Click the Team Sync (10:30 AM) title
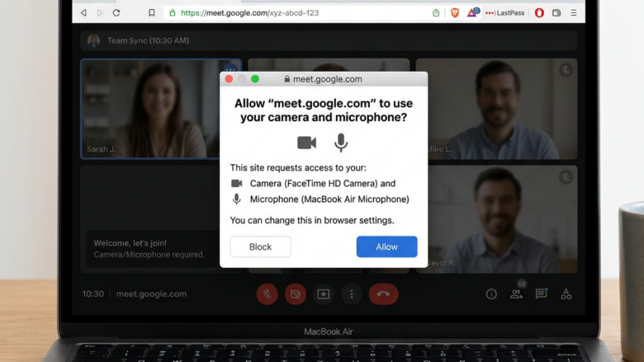644x362 pixels. pos(149,40)
